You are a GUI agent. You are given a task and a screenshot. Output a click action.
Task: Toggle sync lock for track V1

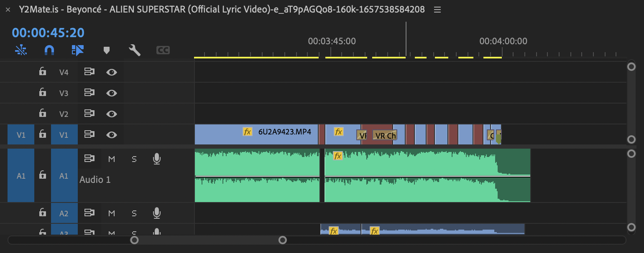pyautogui.click(x=89, y=134)
